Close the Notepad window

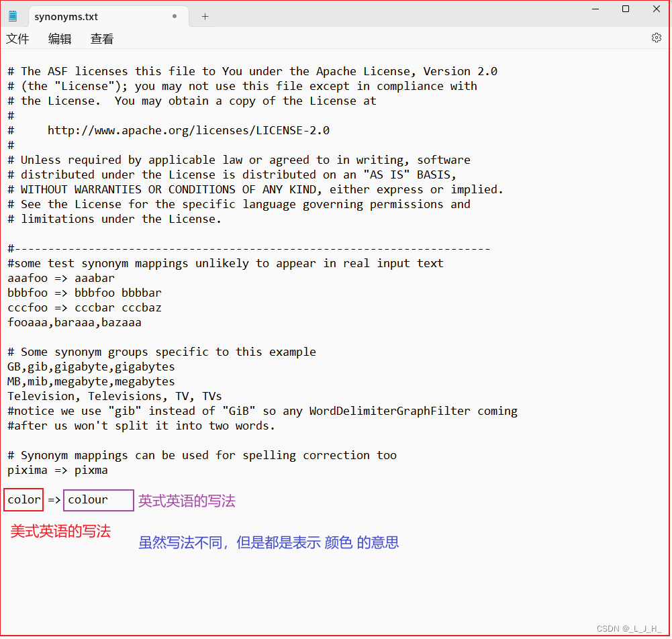click(x=656, y=9)
